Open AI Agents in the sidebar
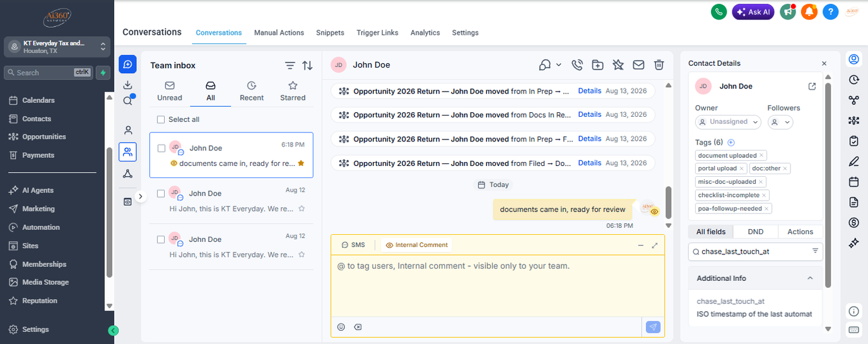The image size is (868, 344). [x=38, y=190]
